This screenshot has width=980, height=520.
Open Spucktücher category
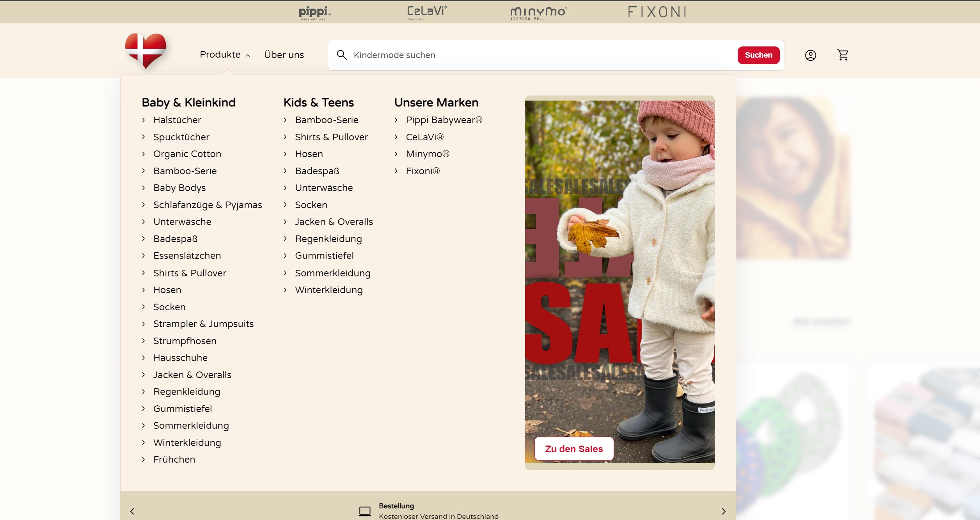[181, 137]
